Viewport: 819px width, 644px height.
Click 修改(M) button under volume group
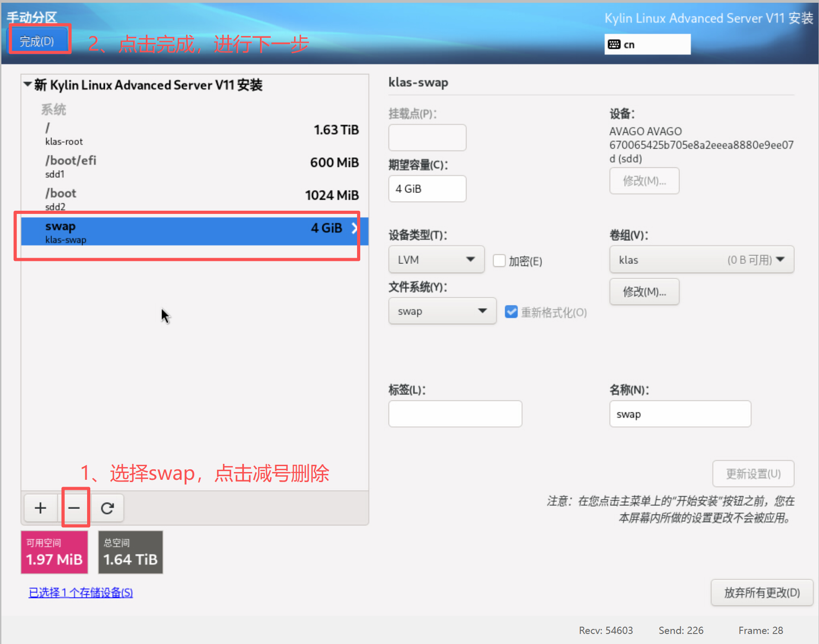click(x=644, y=292)
